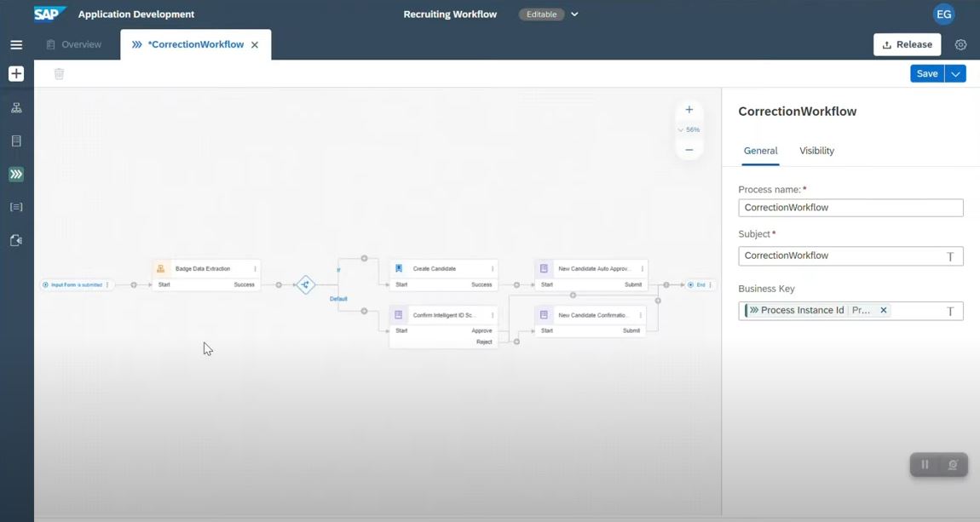Click the Release button
The image size is (980, 522).
pyautogui.click(x=907, y=43)
